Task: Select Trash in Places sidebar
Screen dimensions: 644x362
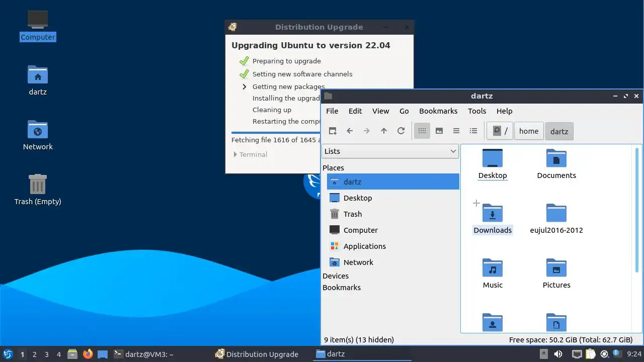Action: [393, 214]
